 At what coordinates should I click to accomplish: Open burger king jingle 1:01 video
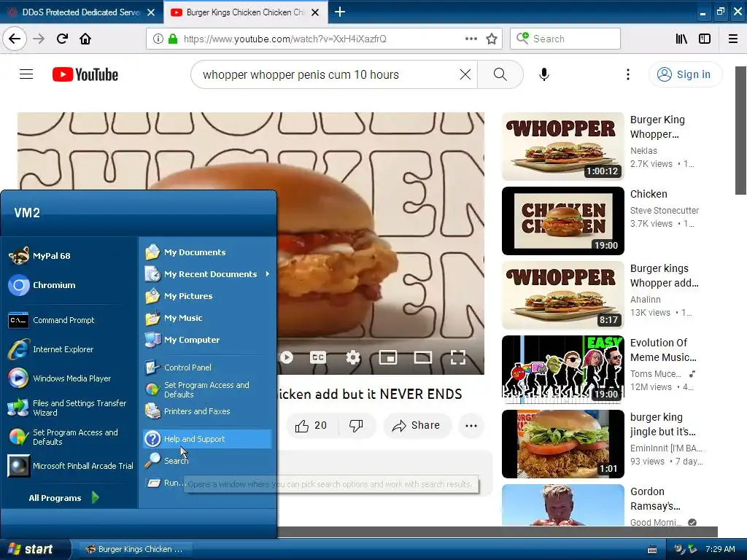point(562,444)
